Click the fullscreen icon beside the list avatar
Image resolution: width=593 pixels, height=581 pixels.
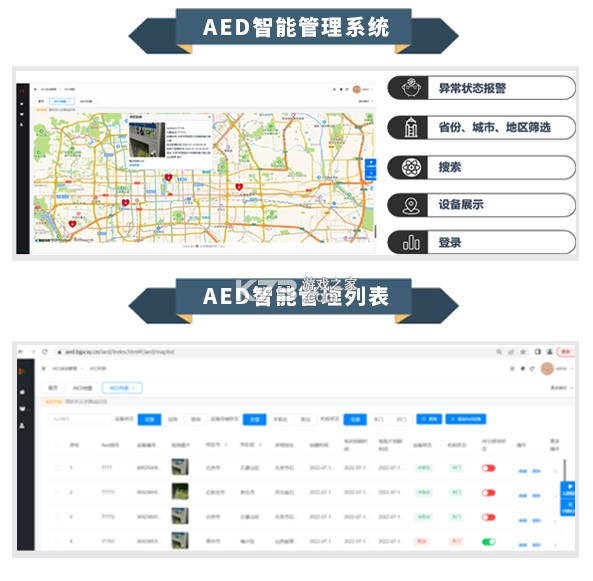click(512, 368)
